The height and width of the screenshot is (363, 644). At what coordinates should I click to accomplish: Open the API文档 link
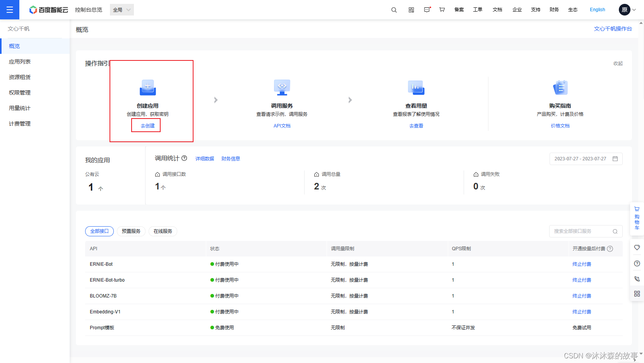[x=282, y=126]
